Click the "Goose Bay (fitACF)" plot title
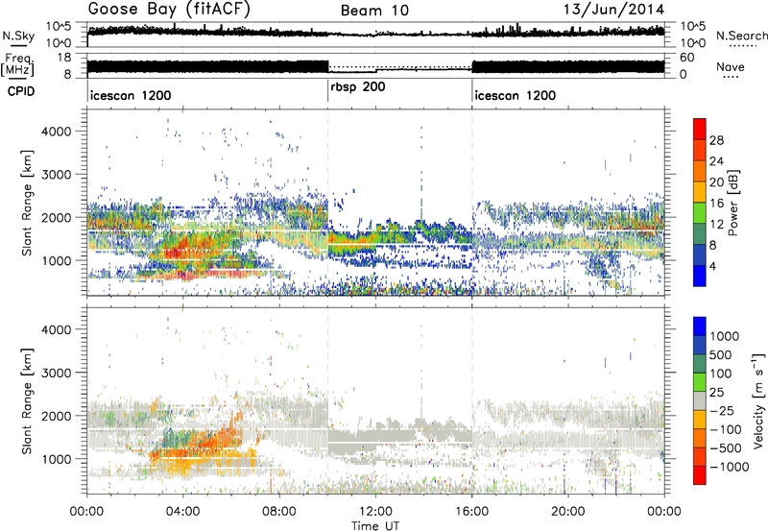 [169, 9]
